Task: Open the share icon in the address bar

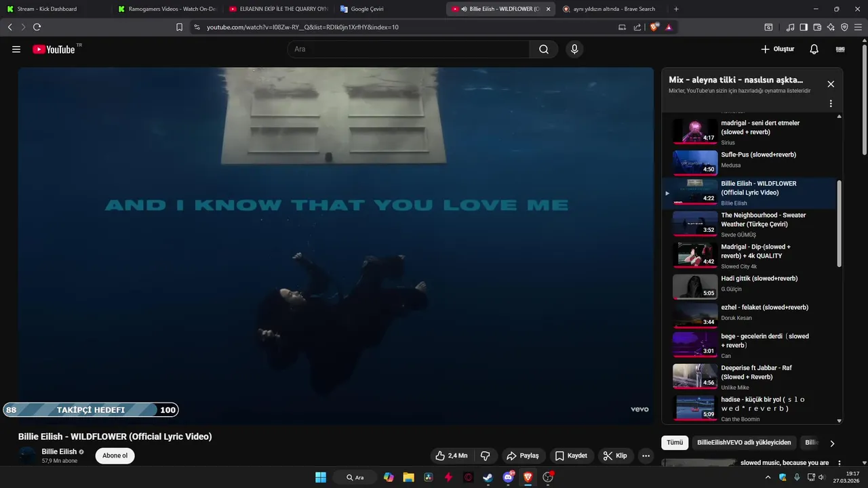Action: coord(637,27)
